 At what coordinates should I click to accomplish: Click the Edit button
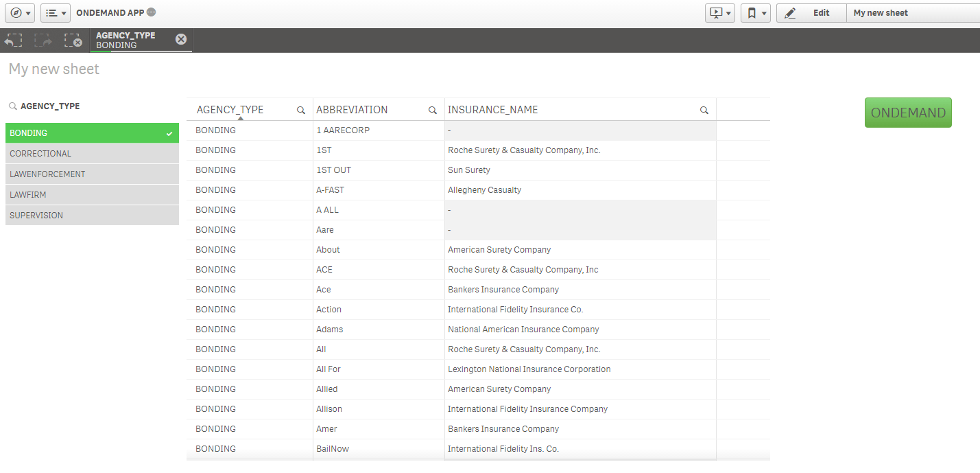pyautogui.click(x=811, y=12)
